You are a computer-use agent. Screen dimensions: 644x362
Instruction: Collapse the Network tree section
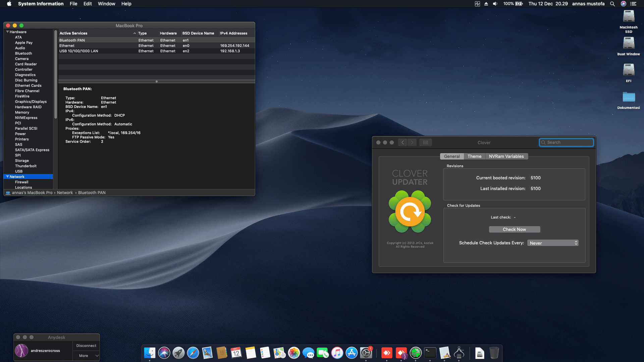coord(7,177)
